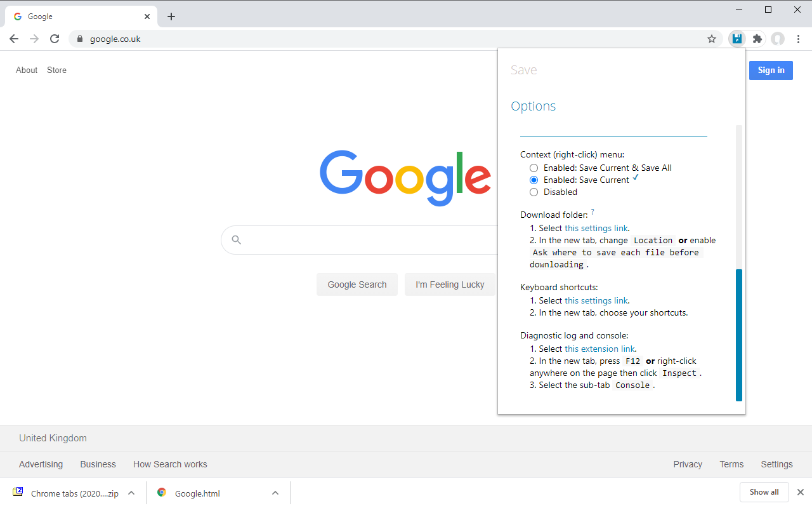Bookmark this page with the star icon
This screenshot has height=508, width=812.
point(712,39)
